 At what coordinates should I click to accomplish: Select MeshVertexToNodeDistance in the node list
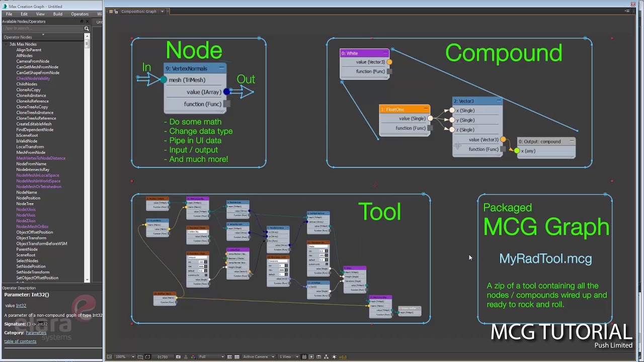click(41, 158)
